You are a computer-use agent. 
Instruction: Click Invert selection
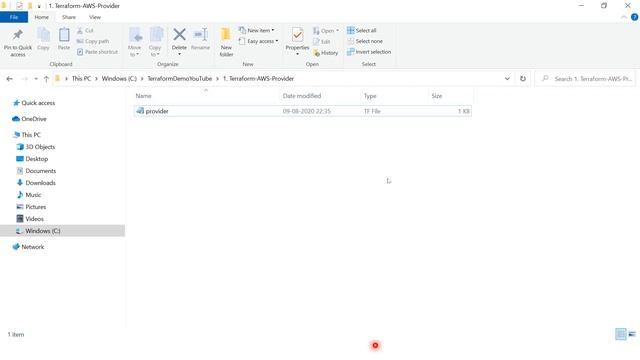pos(369,52)
